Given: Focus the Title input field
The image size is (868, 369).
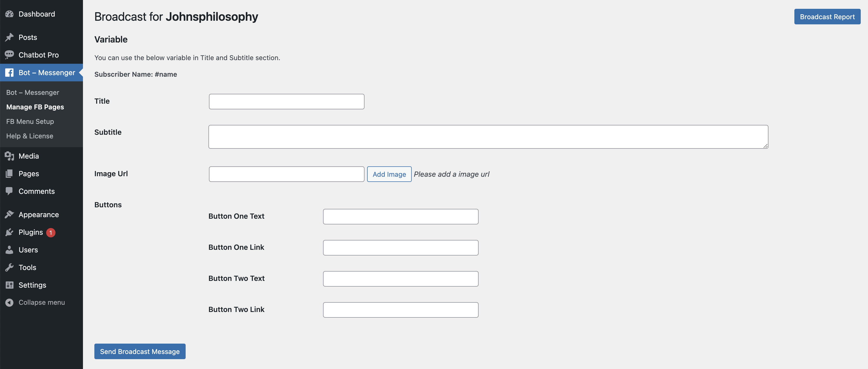Looking at the screenshot, I should click(x=286, y=101).
